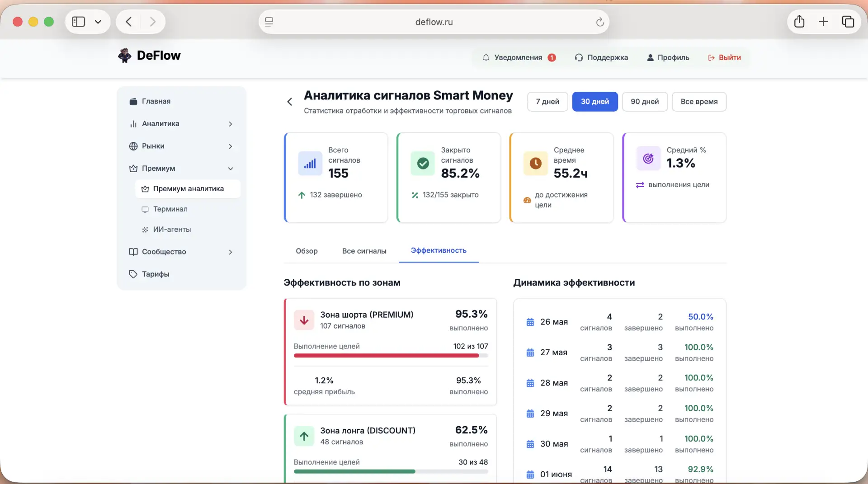Click the Закрыто сигналов checkmark icon
Image resolution: width=868 pixels, height=484 pixels.
[x=423, y=163]
